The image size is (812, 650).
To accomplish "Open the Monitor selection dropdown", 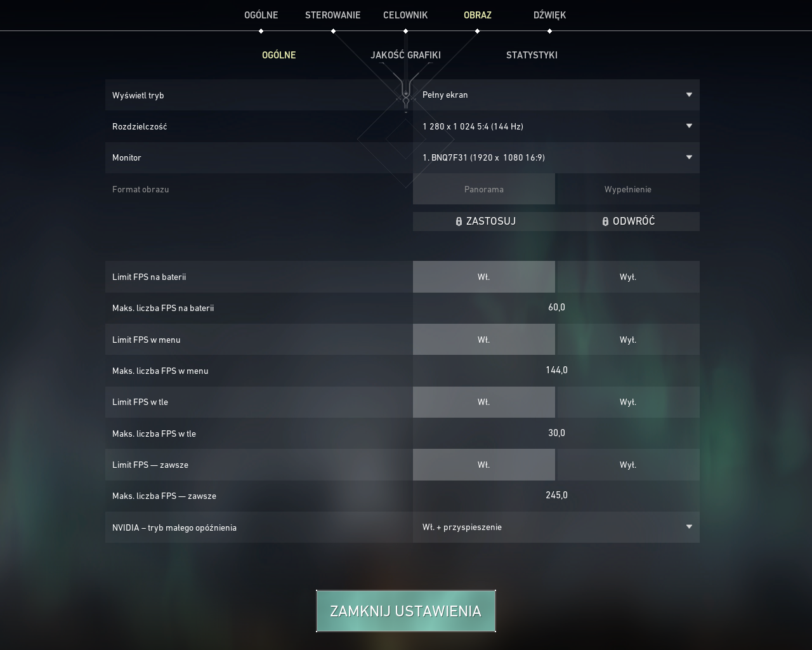I will (556, 157).
